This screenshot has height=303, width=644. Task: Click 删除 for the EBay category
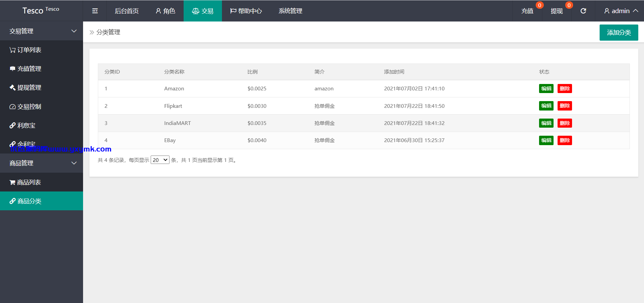pos(565,140)
